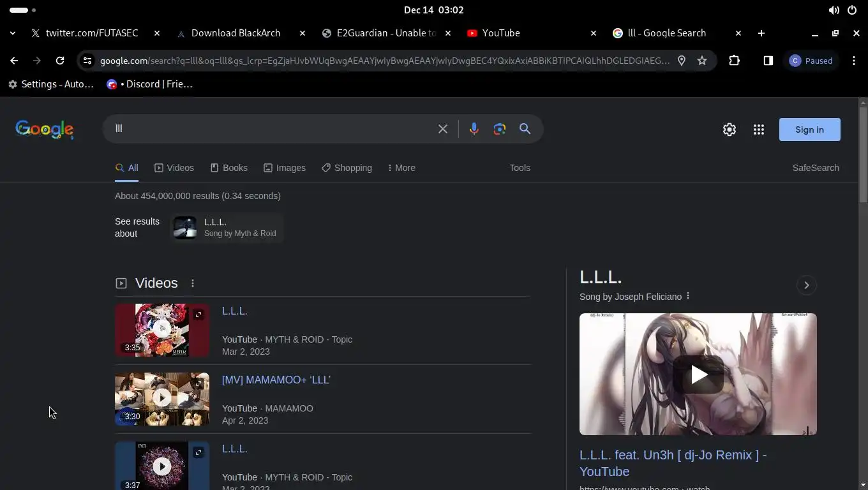
Task: Click the Google logo
Action: click(45, 130)
